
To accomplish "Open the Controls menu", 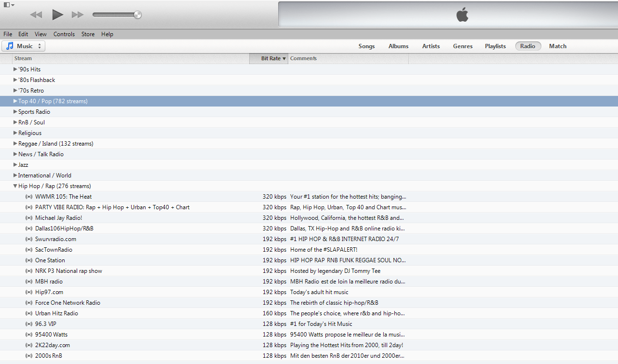I will tap(64, 34).
